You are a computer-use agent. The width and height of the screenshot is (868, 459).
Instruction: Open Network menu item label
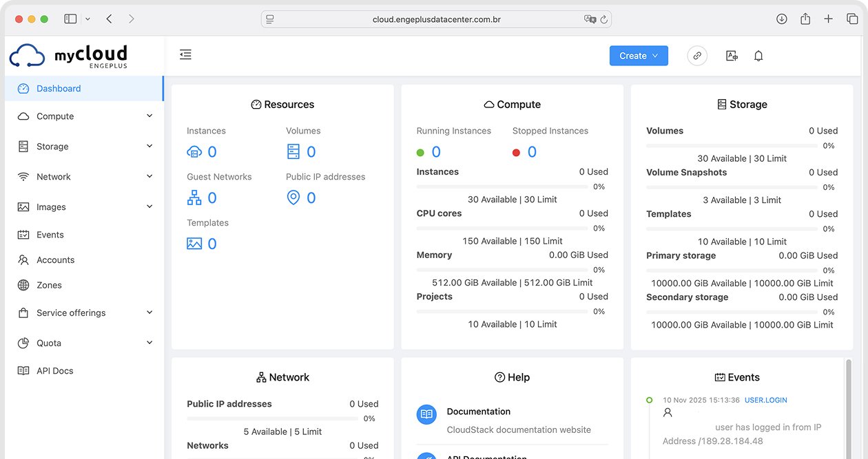[54, 177]
